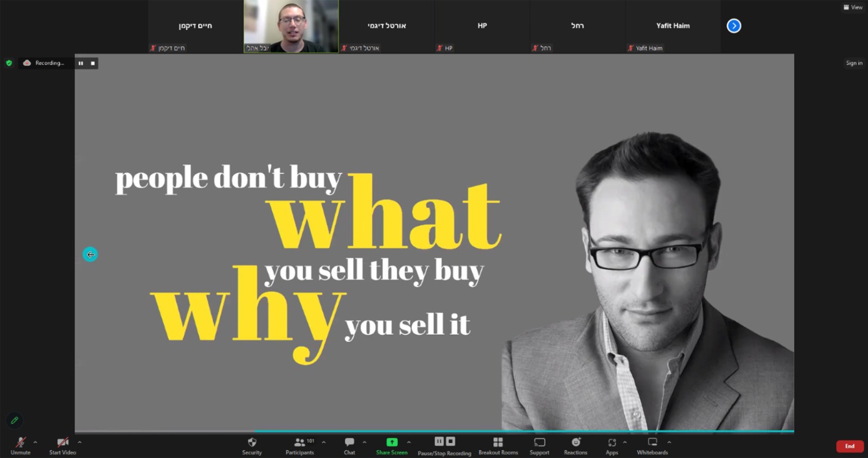Click the cloud Recording indicator
Screen dimensions: 868x458
(x=43, y=63)
